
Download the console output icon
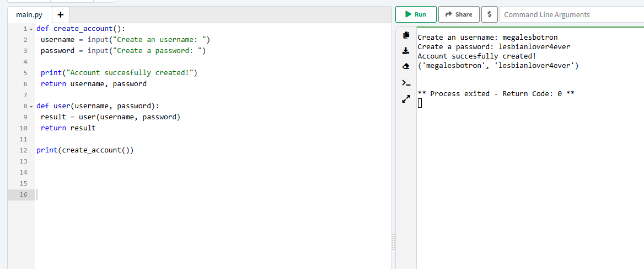pos(406,51)
